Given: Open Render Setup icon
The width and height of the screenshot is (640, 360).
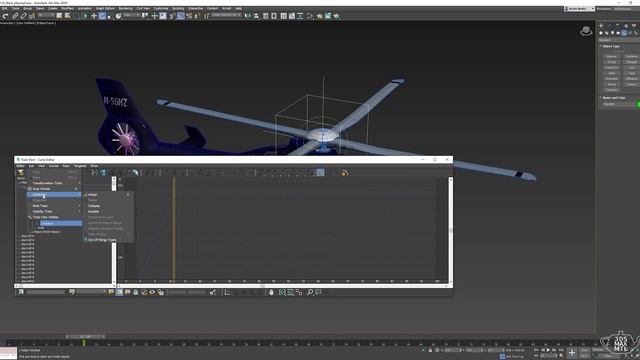Looking at the screenshot, I should (x=320, y=16).
